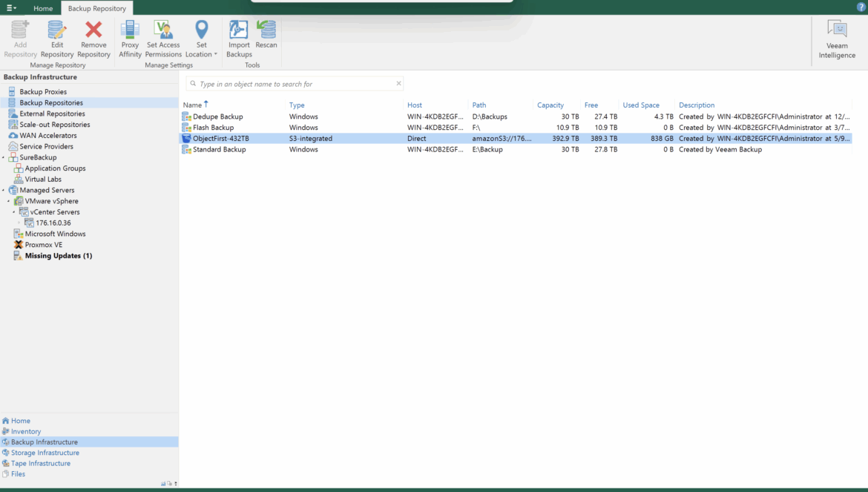Select WAN Accelerators node

pos(48,136)
